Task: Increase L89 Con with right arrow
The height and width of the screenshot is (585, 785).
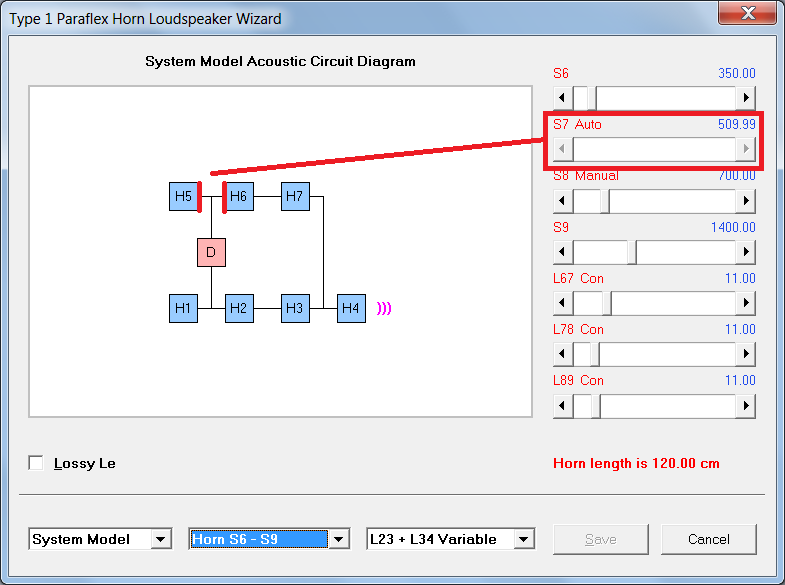Action: [x=746, y=405]
